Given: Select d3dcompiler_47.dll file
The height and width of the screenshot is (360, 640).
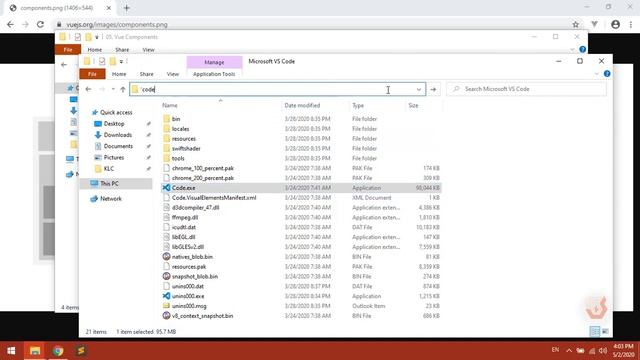Looking at the screenshot, I should point(195,207).
